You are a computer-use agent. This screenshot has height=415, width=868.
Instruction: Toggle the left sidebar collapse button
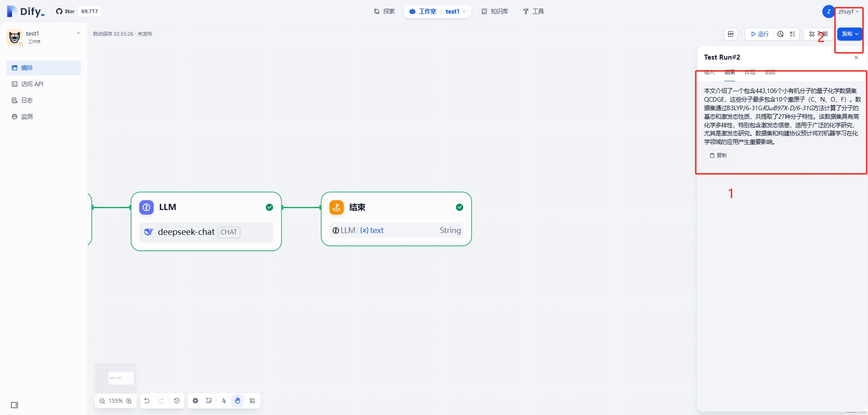14,405
